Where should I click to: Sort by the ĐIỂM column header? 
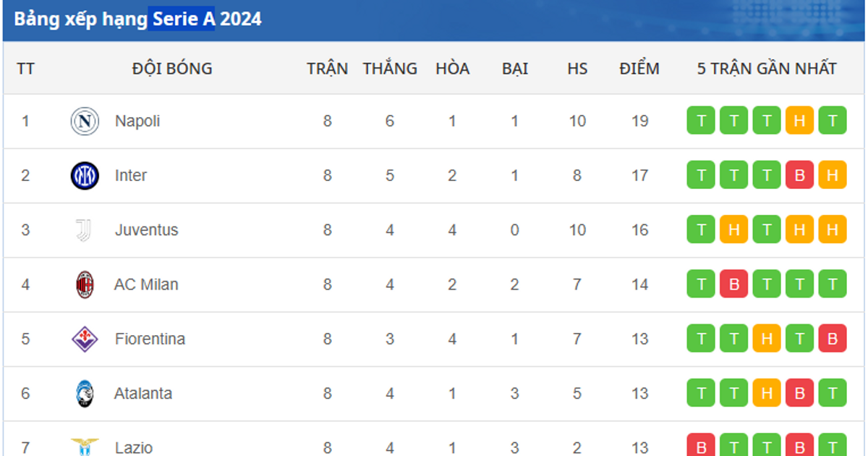639,69
